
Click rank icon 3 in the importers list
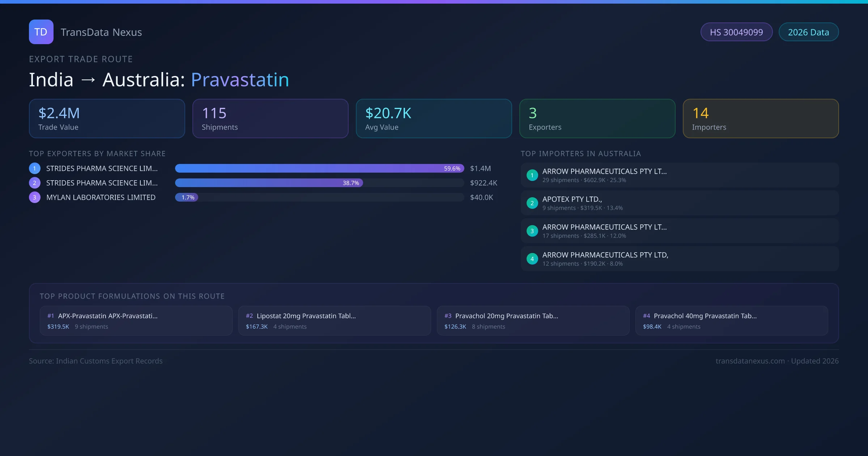pyautogui.click(x=532, y=231)
